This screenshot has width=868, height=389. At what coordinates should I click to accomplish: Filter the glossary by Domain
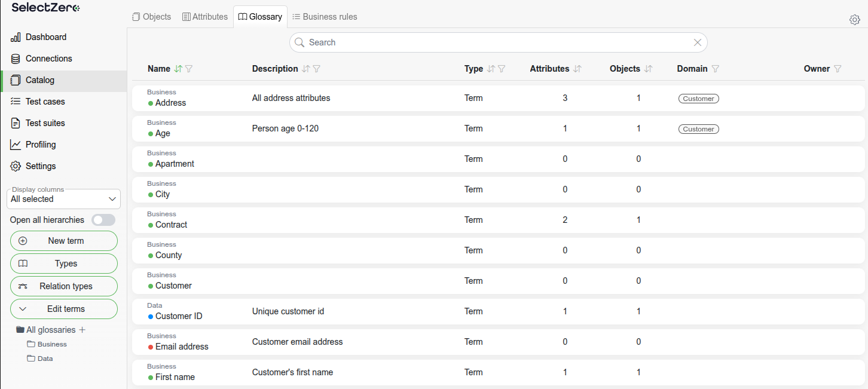(716, 69)
